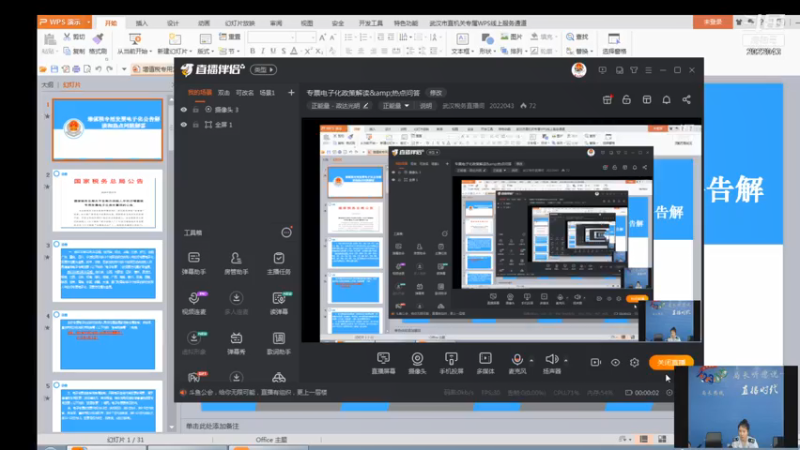Insert a 文本框 text box
The image size is (800, 450).
point(463,44)
